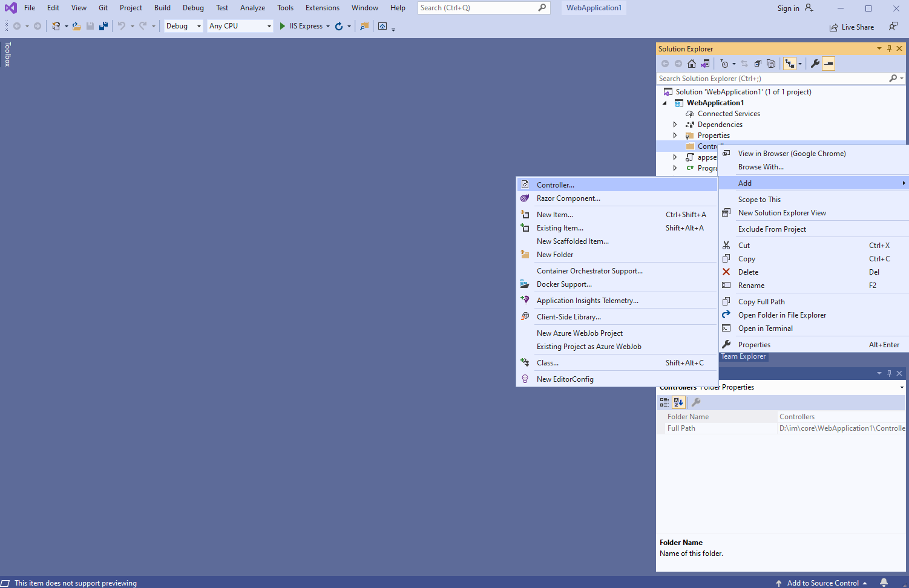The height and width of the screenshot is (588, 909).
Task: Select Class... from the Add submenu
Action: click(617, 363)
